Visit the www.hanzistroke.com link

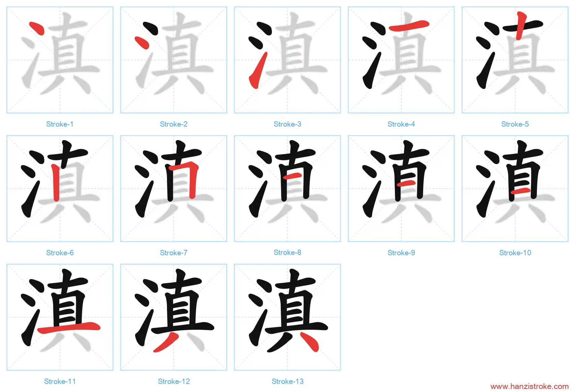530,387
